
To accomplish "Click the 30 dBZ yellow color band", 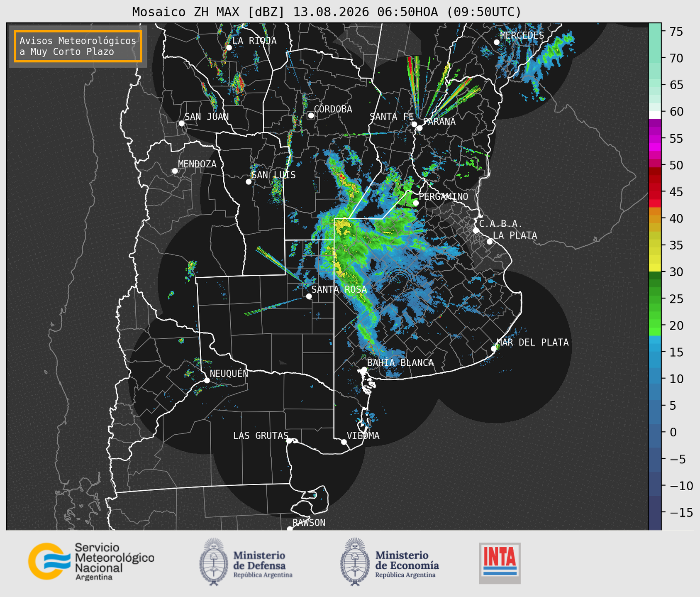I will click(655, 268).
